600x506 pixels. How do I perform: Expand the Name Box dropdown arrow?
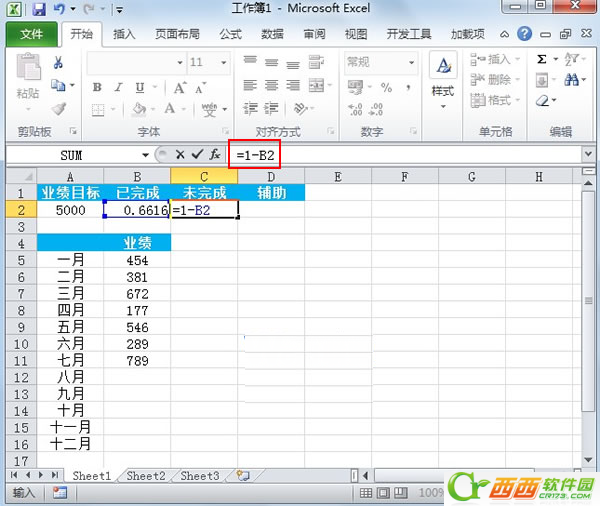pyautogui.click(x=145, y=155)
